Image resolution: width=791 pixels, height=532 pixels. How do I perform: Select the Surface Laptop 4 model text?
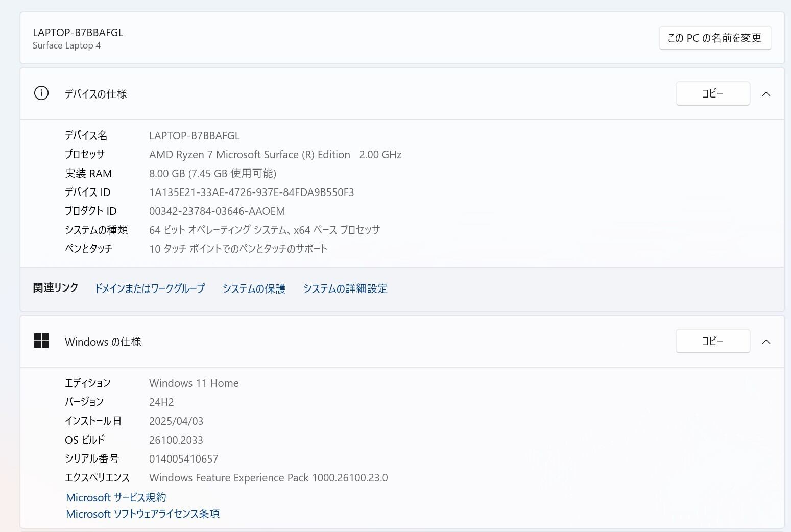click(67, 45)
